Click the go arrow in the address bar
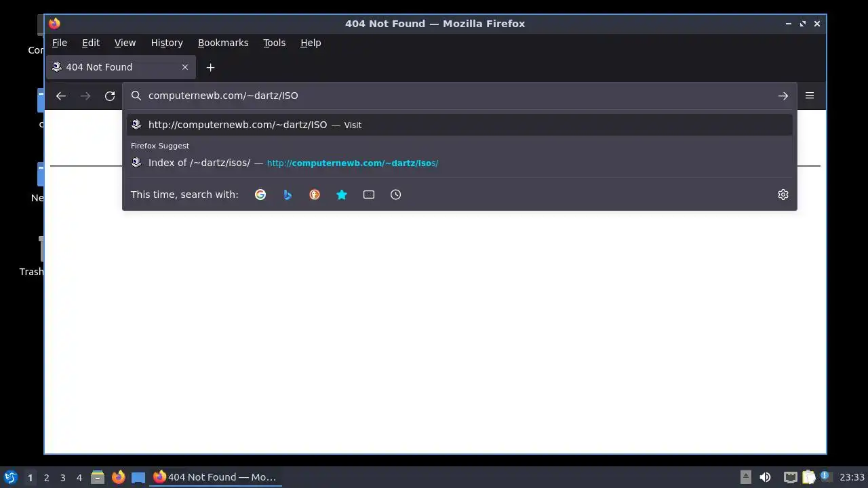This screenshot has width=868, height=488. pos(783,96)
